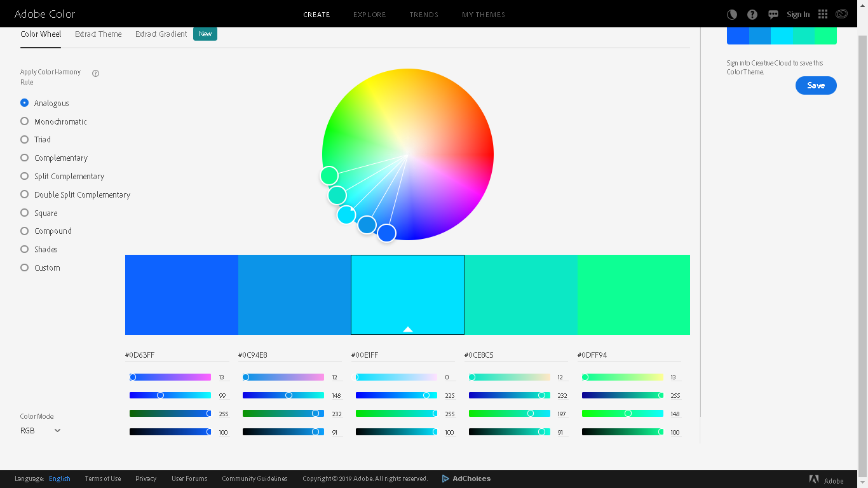
Task: Open the apps grid icon
Action: pyautogui.click(x=823, y=15)
